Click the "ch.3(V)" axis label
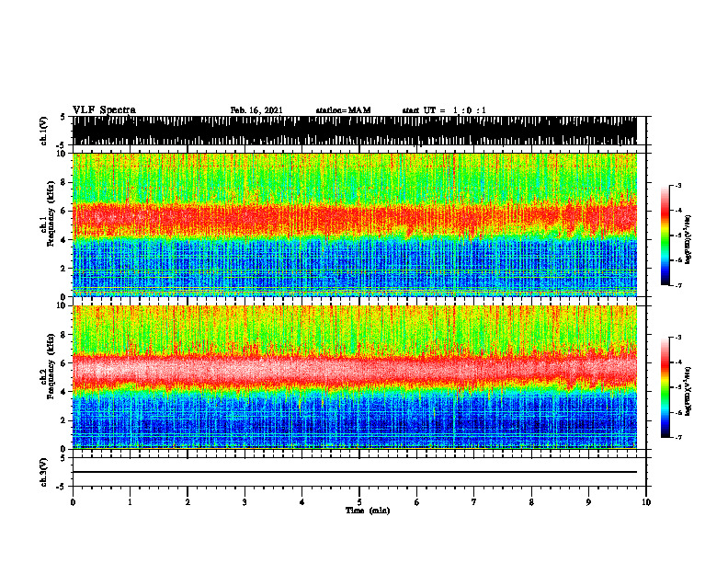Image resolution: width=728 pixels, height=563 pixels. [44, 472]
